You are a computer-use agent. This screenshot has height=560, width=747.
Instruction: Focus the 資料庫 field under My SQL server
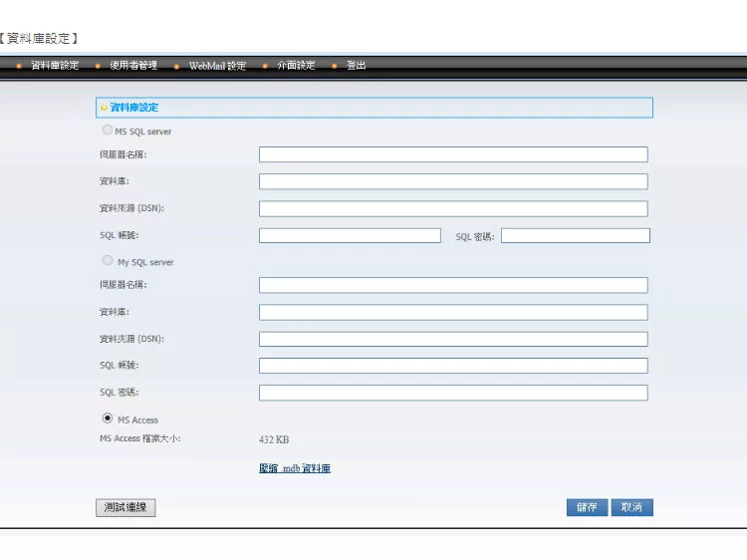453,312
